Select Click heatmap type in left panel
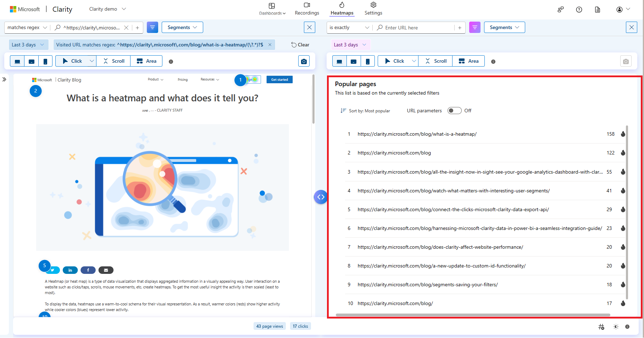The image size is (644, 338). (x=72, y=61)
